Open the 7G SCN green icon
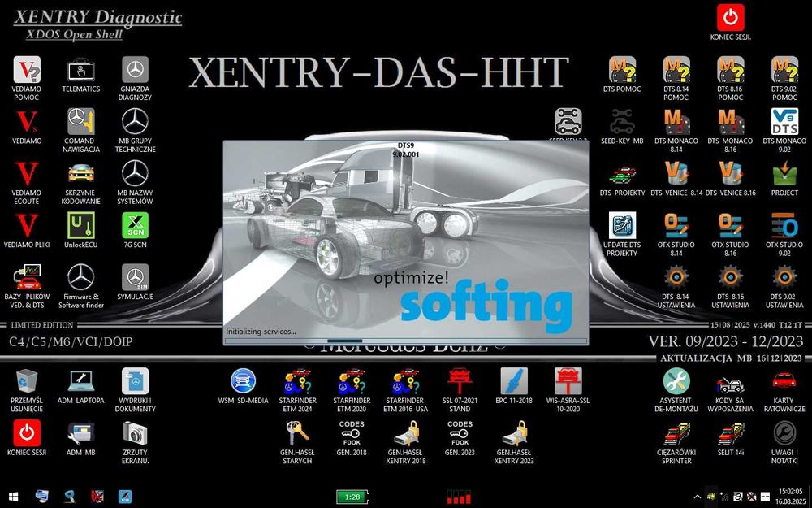The image size is (812, 508). pos(135,225)
